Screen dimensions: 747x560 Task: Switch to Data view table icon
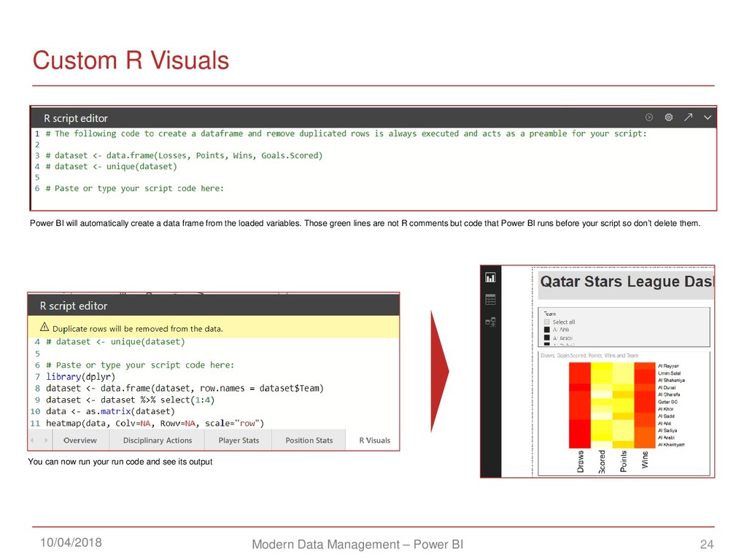coord(490,300)
